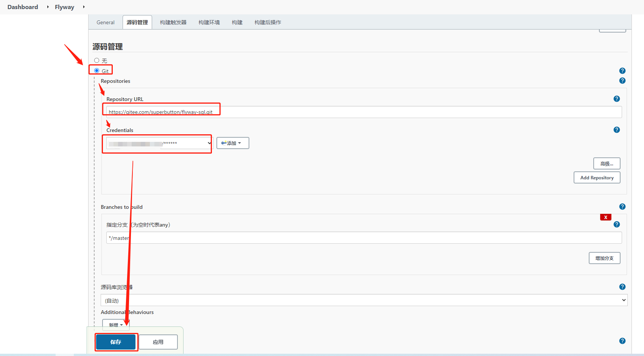This screenshot has width=644, height=356.
Task: Switch to the General tab
Action: (105, 22)
